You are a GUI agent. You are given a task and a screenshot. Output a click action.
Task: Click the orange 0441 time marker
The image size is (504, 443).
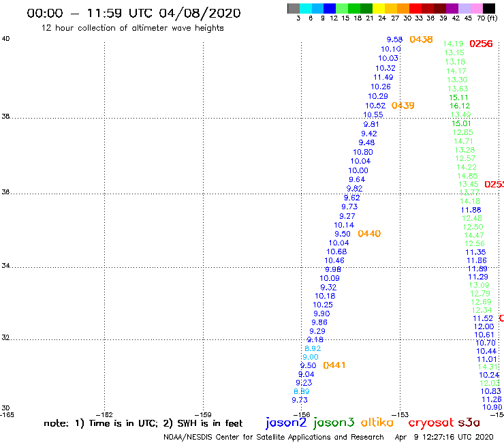[334, 365]
